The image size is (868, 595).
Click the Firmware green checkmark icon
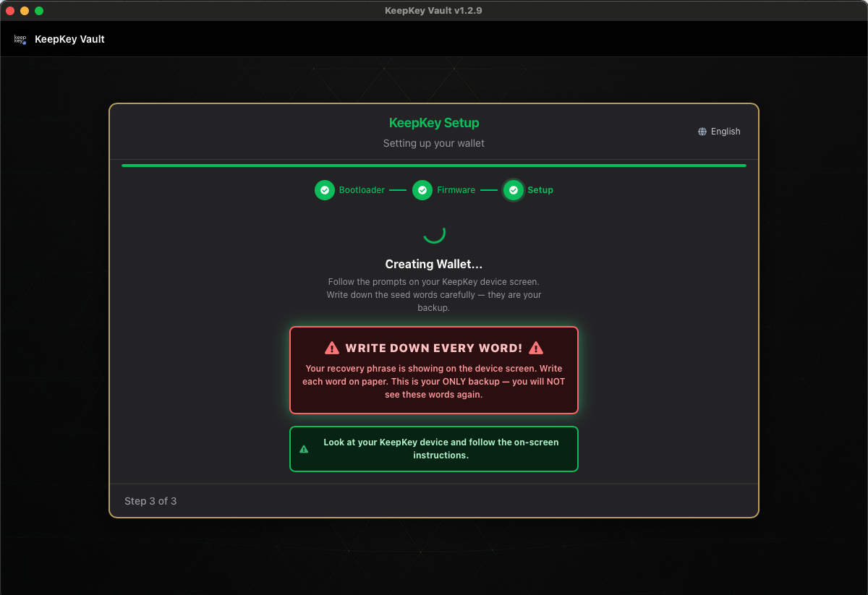[x=422, y=190]
